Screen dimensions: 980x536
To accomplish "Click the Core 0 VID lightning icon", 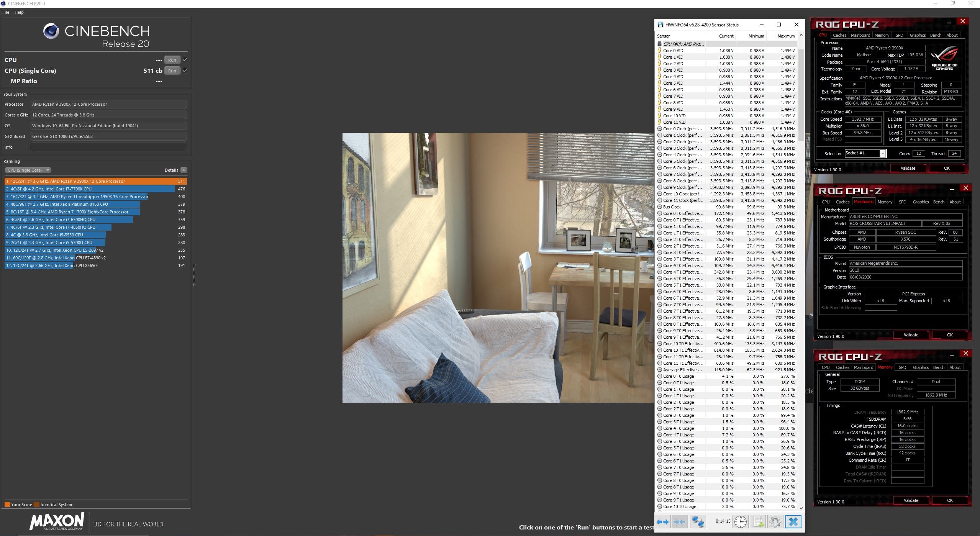I will point(660,51).
